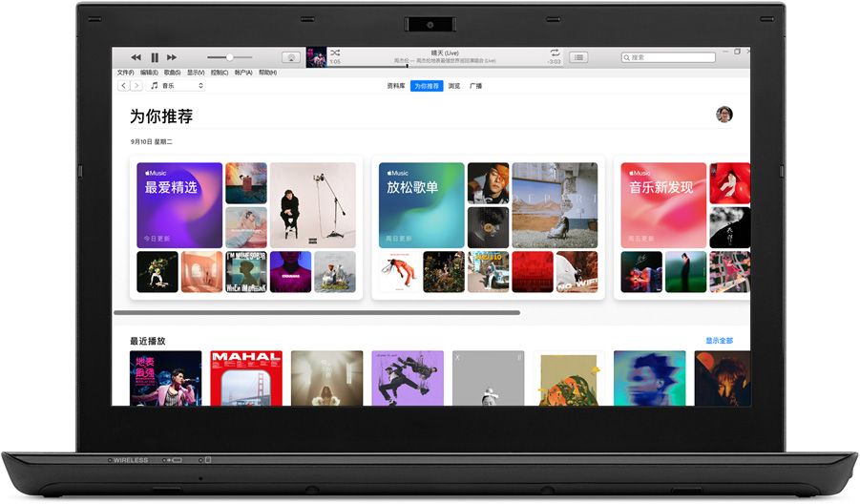
Task: Click the 显示全部 link
Action: 719,341
